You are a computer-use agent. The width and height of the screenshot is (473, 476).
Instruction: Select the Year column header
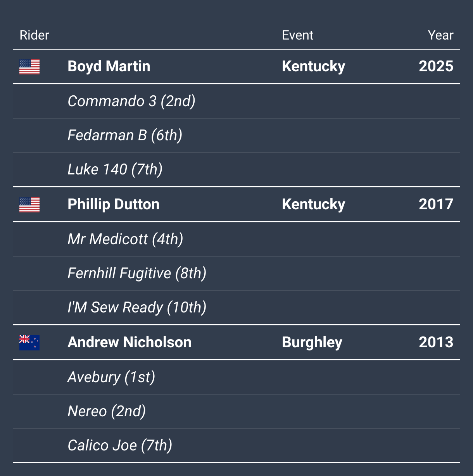click(x=440, y=35)
